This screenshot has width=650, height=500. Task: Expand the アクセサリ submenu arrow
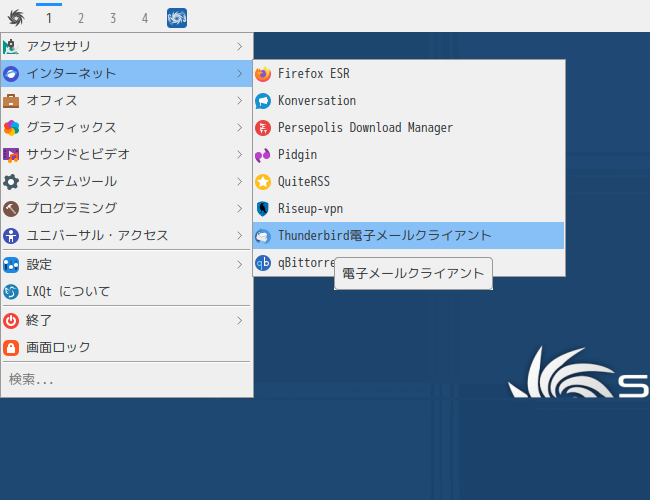tap(240, 46)
